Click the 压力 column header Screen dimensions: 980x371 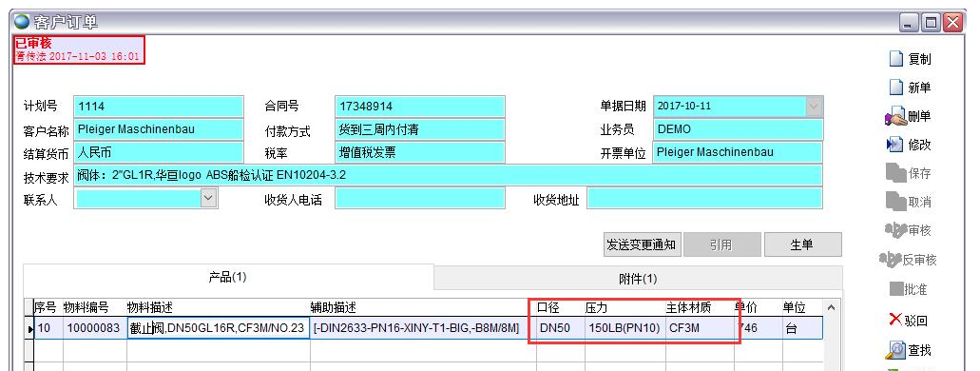625,308
